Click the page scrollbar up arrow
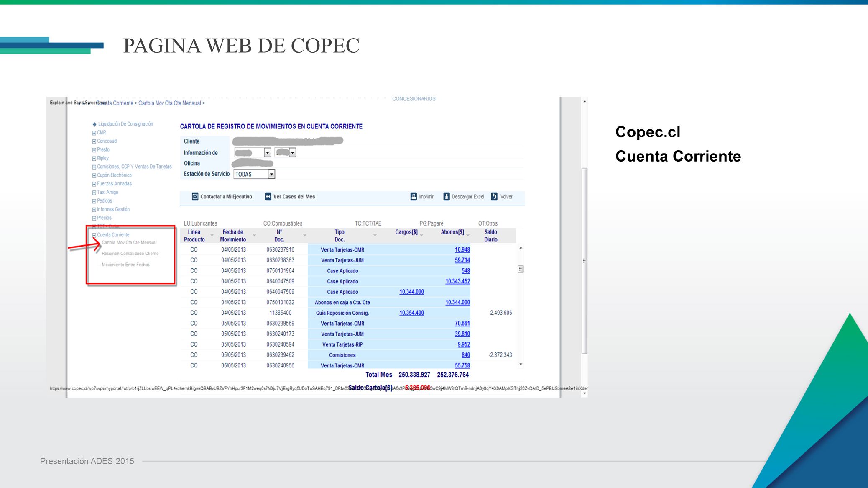868x488 pixels. pos(585,101)
